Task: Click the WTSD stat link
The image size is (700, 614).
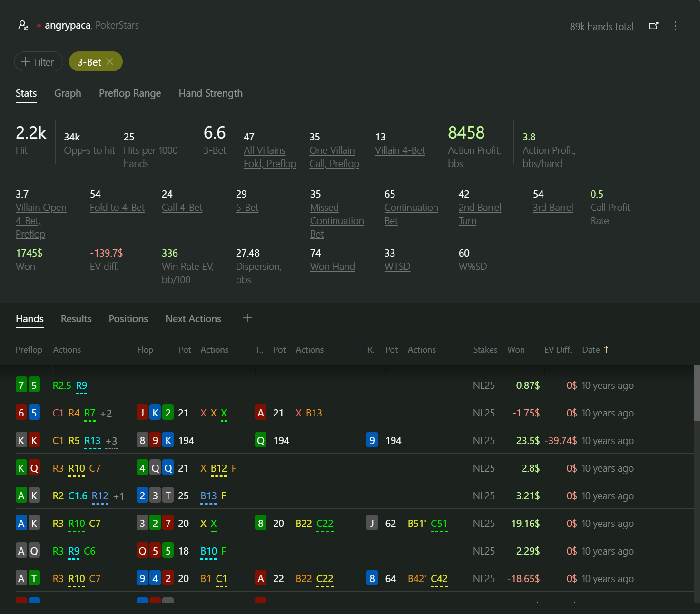Action: click(x=397, y=267)
